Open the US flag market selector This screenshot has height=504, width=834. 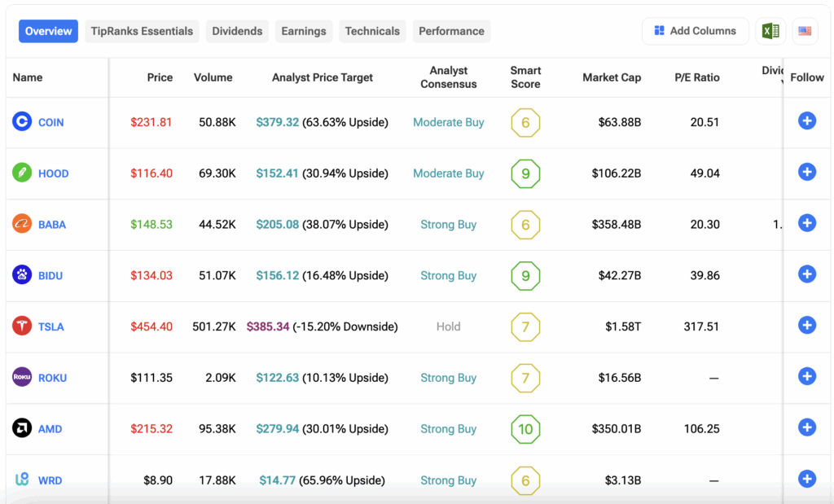coord(805,31)
